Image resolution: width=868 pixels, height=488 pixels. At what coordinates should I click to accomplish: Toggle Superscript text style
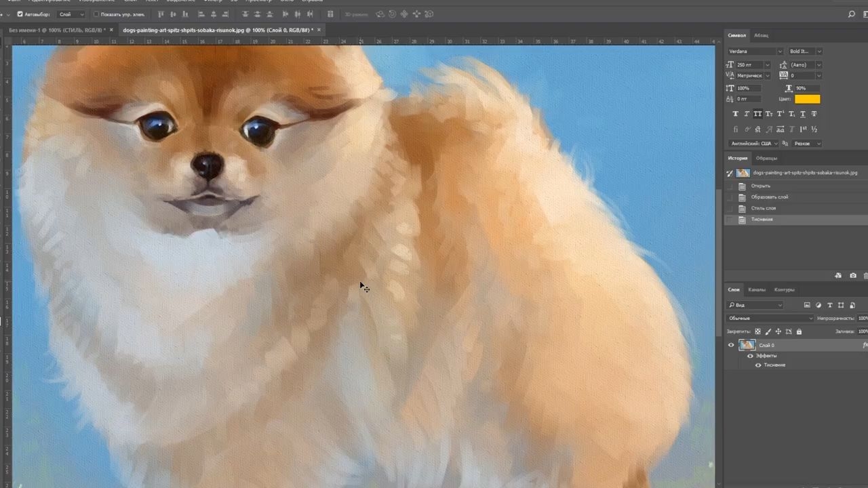pos(781,114)
